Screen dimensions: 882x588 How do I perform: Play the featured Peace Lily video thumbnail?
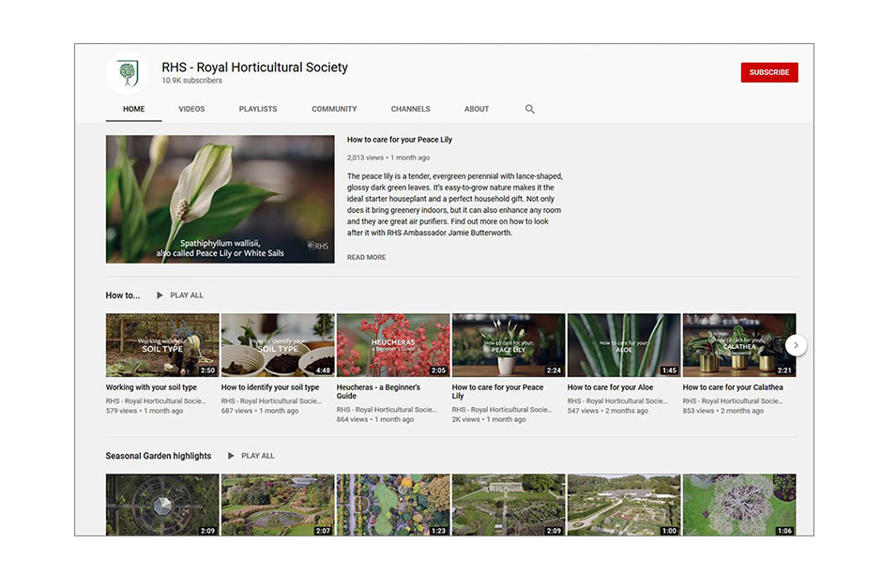220,199
